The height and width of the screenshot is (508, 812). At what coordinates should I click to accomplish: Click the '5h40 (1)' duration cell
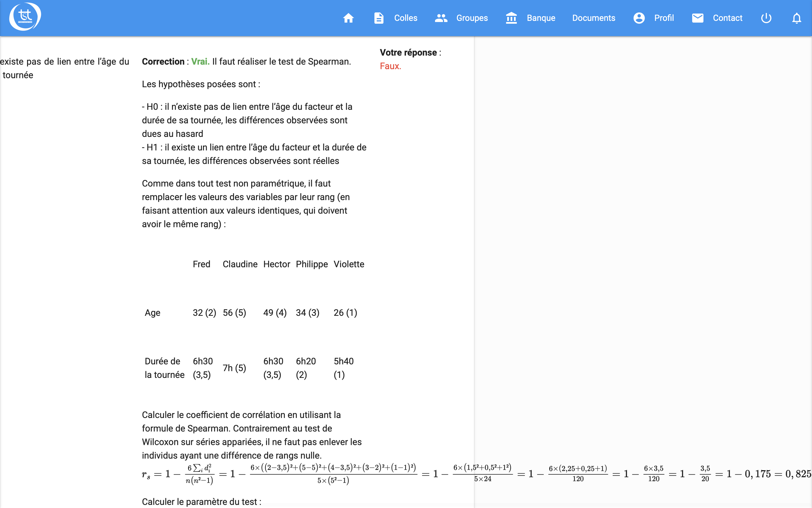coord(344,368)
